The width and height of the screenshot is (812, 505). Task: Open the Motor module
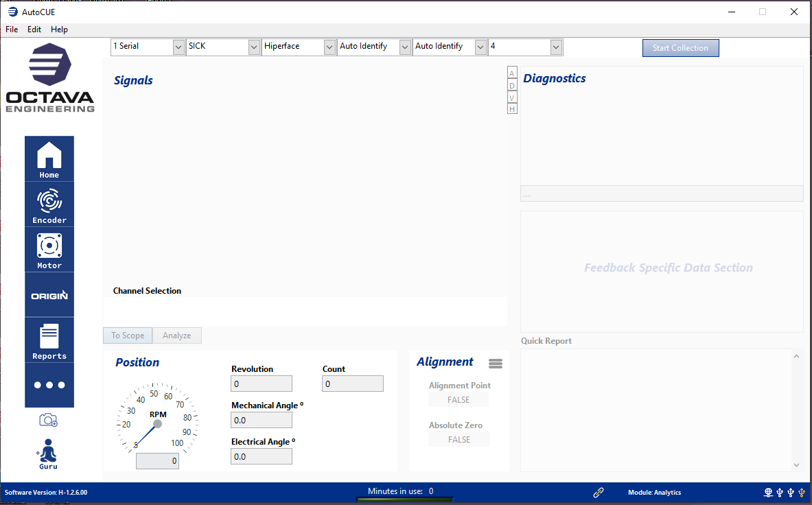click(49, 250)
